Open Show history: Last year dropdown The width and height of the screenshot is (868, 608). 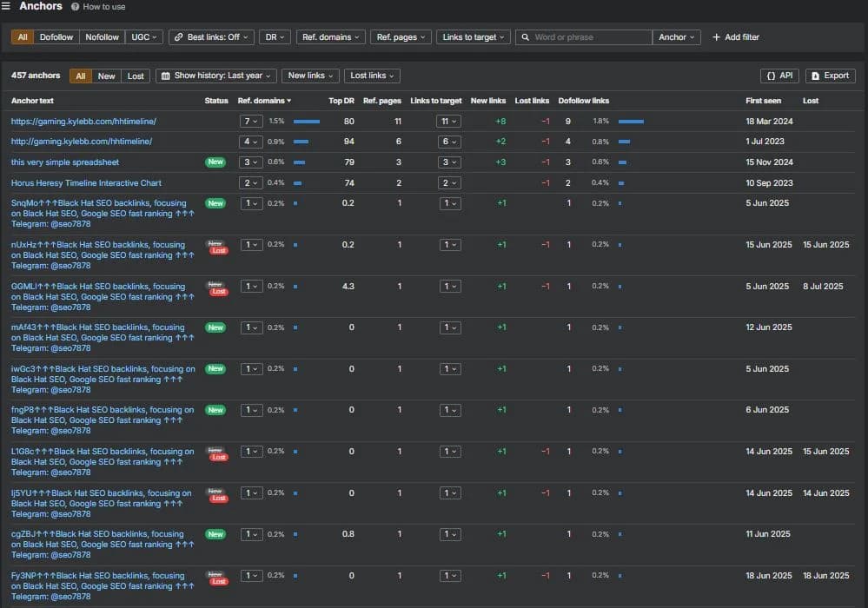(216, 76)
